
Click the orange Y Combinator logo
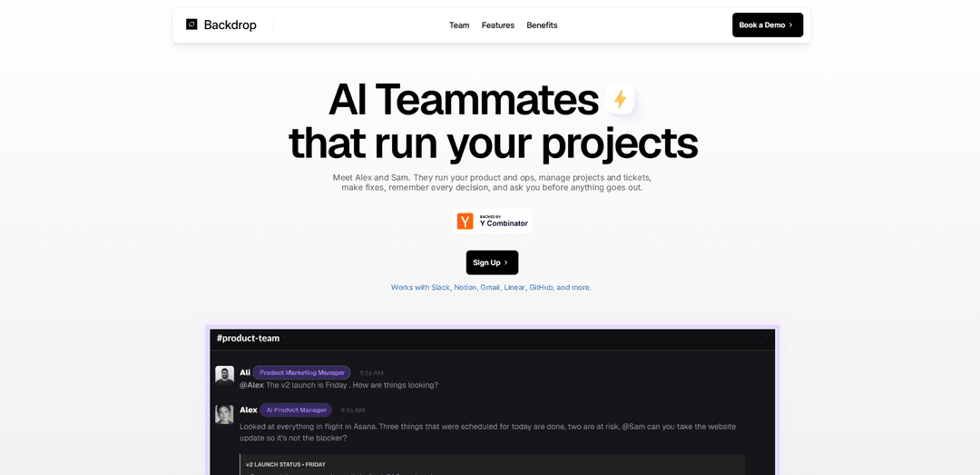point(465,222)
